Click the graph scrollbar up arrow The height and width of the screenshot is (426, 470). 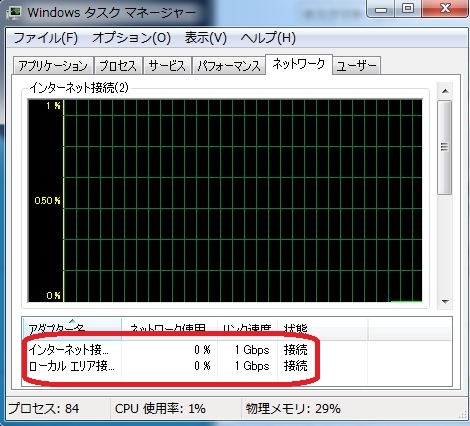(x=445, y=91)
